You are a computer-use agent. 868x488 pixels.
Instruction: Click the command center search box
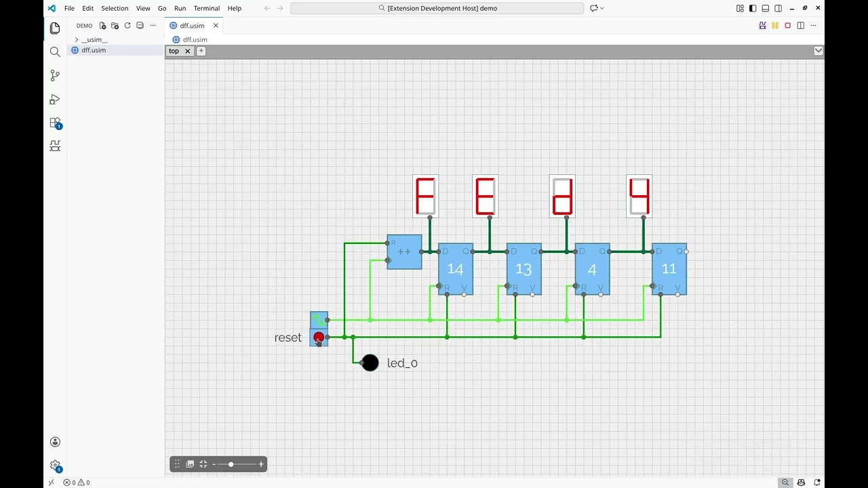tap(437, 8)
